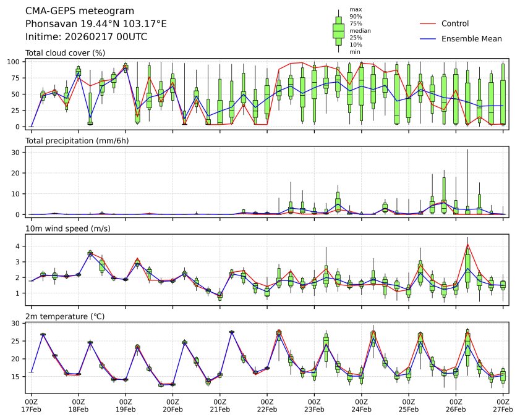
Task: Click the Initime 20260217 00UTC text
Action: click(86, 36)
